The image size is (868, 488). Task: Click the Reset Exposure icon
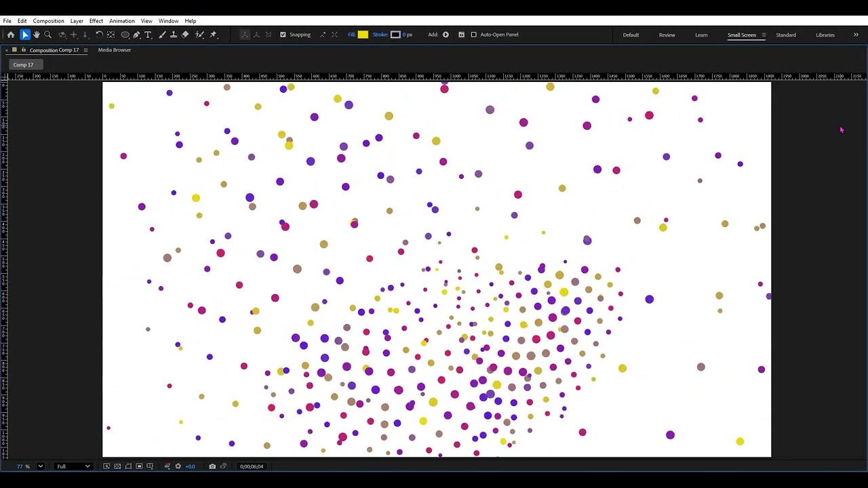pyautogui.click(x=178, y=466)
